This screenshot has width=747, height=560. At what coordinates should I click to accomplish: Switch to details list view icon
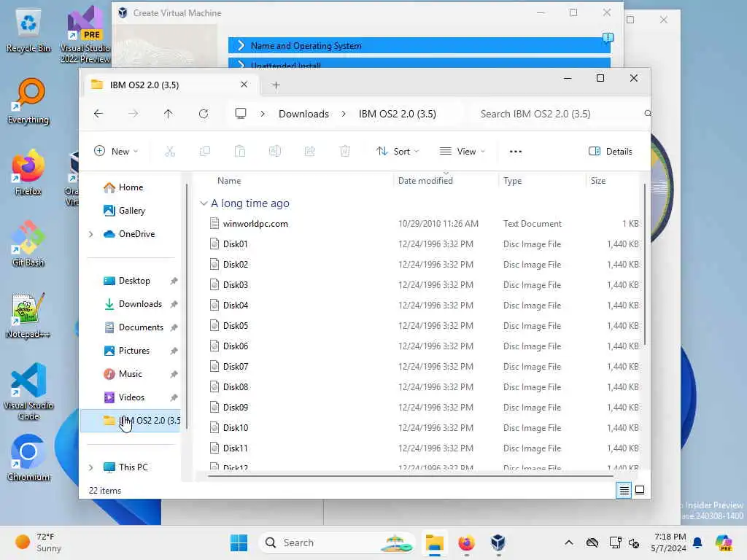pyautogui.click(x=624, y=490)
